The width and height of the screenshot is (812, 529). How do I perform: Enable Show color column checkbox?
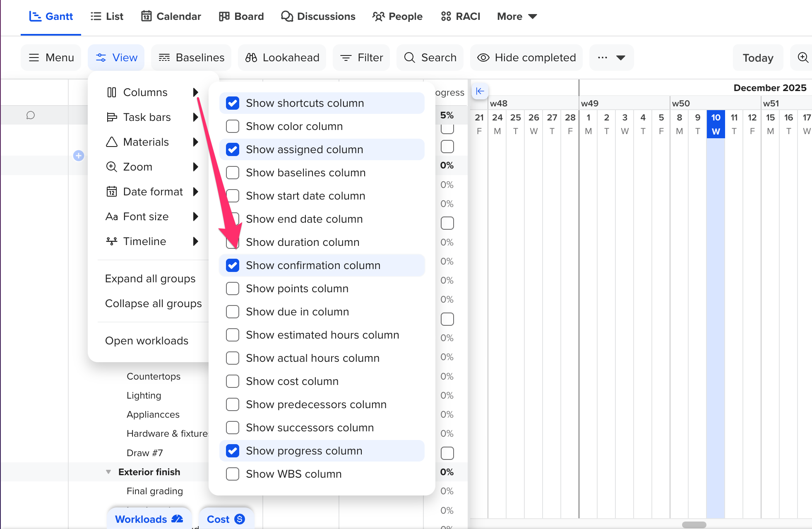[x=233, y=126]
